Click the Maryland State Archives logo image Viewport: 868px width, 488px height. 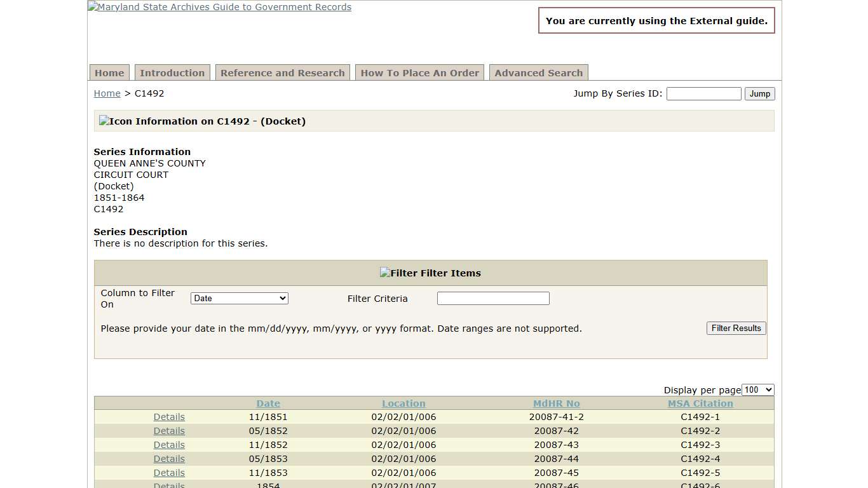pyautogui.click(x=219, y=8)
